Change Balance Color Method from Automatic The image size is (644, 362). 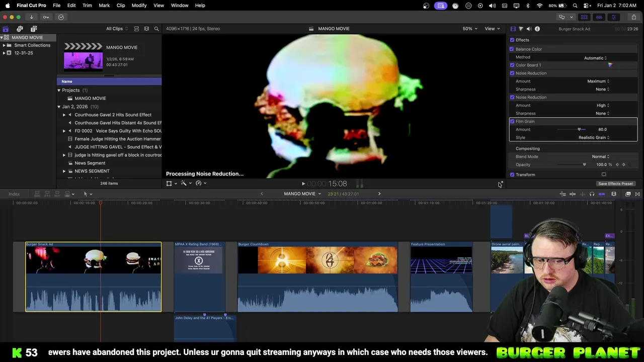(595, 58)
